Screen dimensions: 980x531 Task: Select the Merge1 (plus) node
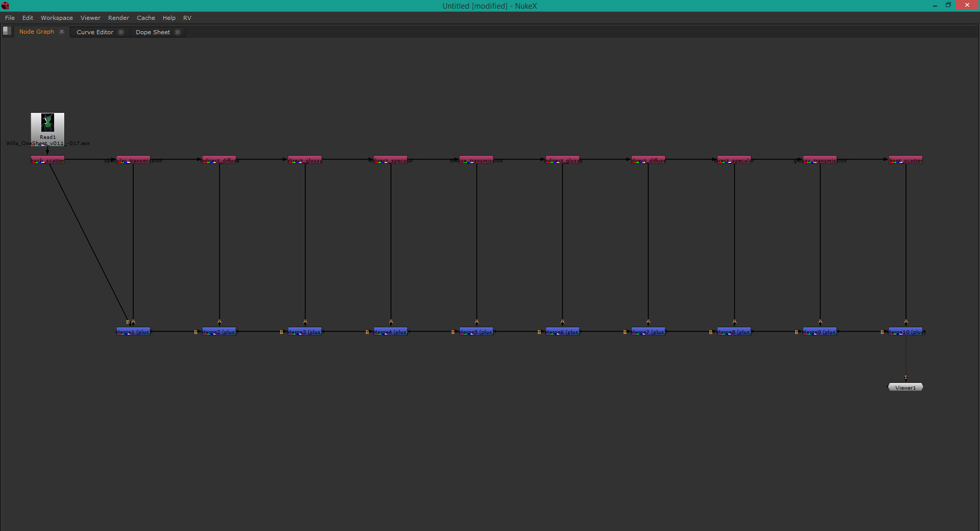point(133,331)
